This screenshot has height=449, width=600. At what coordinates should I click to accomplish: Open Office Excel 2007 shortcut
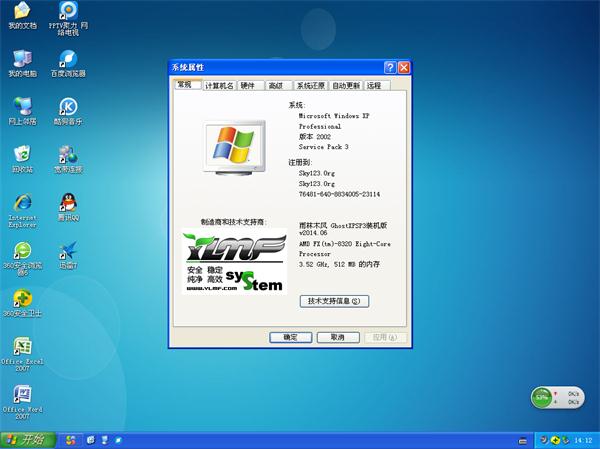[x=22, y=346]
